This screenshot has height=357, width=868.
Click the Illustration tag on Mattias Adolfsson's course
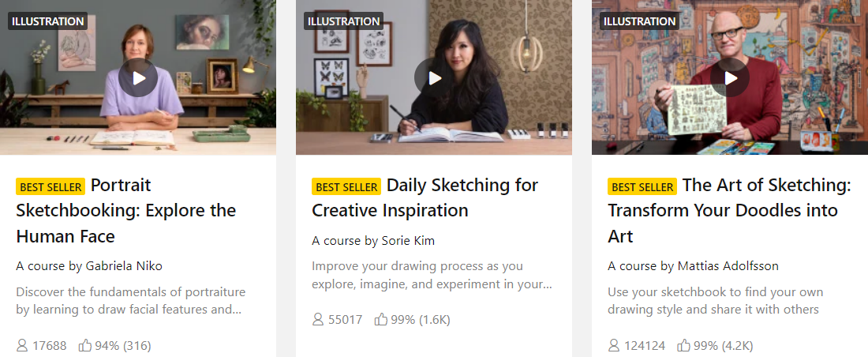tap(639, 21)
